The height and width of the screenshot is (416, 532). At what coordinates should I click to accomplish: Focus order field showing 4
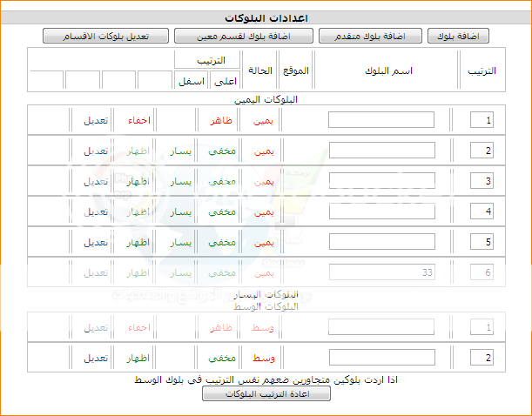pos(481,211)
